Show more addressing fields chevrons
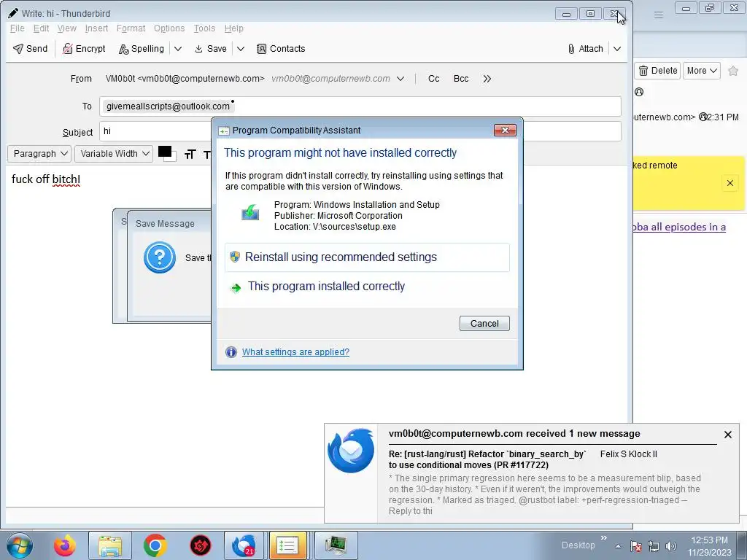Image resolution: width=747 pixels, height=560 pixels. [487, 79]
